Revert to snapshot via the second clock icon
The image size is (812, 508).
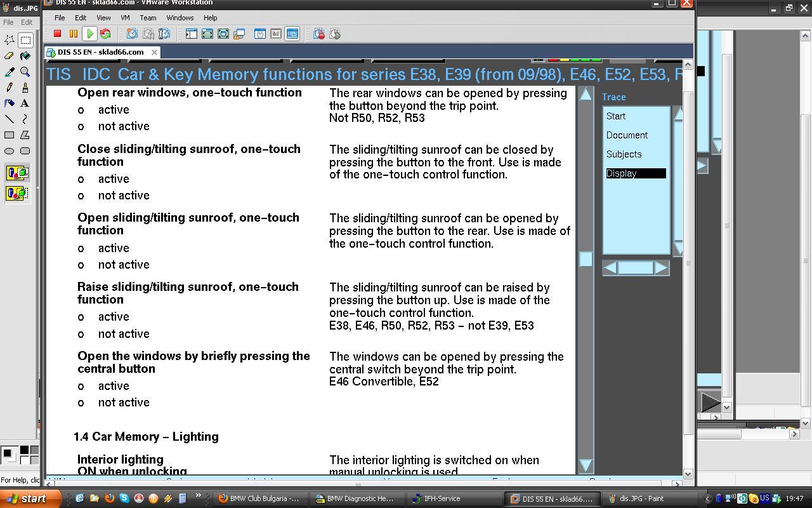(x=148, y=34)
